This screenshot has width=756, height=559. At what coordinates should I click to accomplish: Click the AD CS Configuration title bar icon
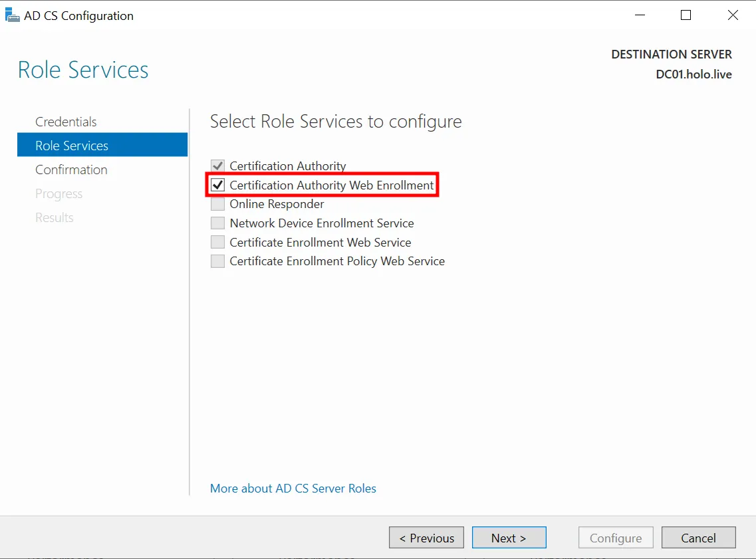[x=12, y=15]
